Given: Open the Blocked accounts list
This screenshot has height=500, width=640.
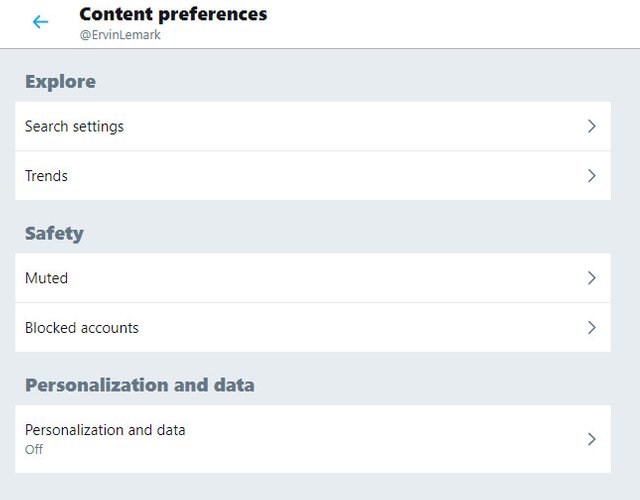Looking at the screenshot, I should [82, 328].
